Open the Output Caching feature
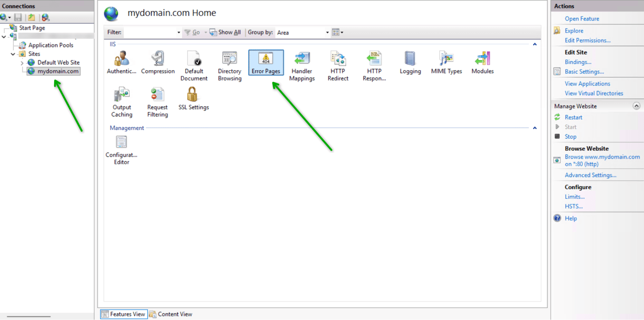Screen dimensions: 644x320 coord(122,102)
